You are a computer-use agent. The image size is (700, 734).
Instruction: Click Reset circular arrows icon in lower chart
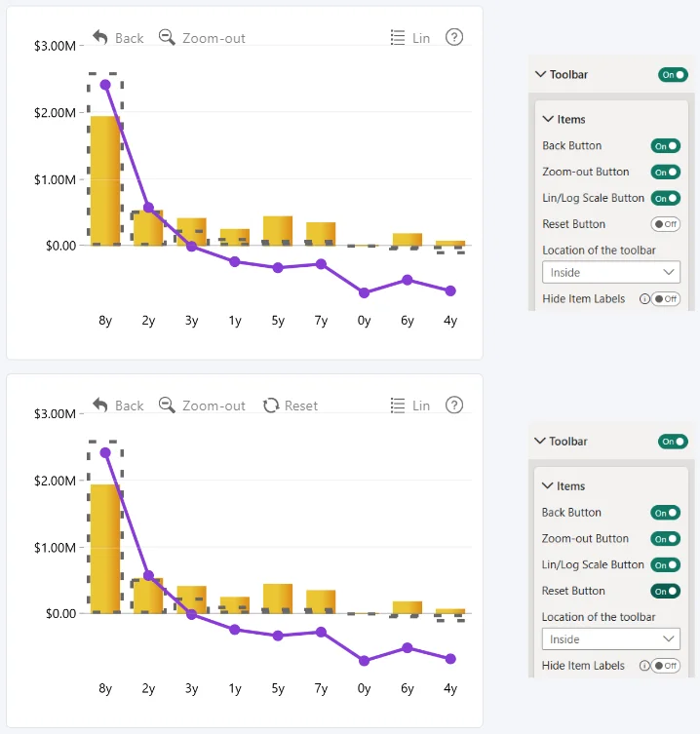[271, 406]
